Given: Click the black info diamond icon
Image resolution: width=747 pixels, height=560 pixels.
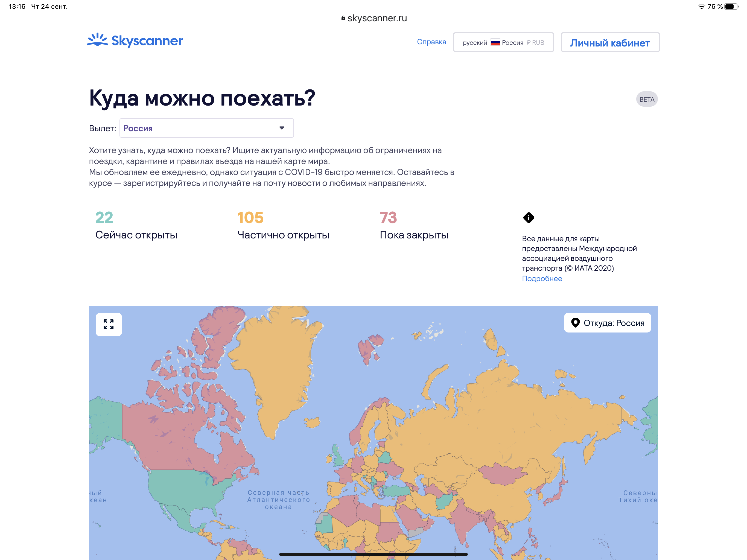Looking at the screenshot, I should click(x=529, y=217).
